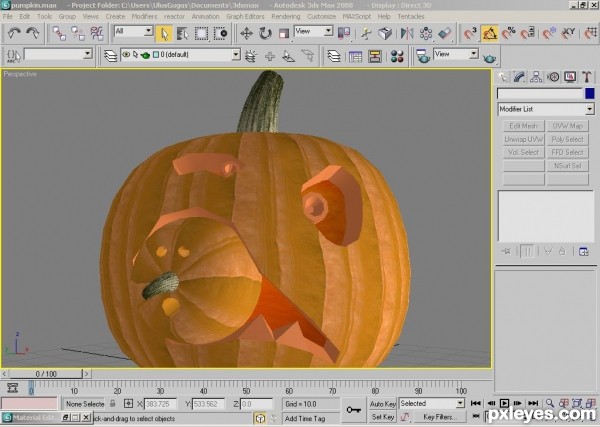Click Add Selection to Current Layer plus icon
600x427 pixels.
pos(270,56)
